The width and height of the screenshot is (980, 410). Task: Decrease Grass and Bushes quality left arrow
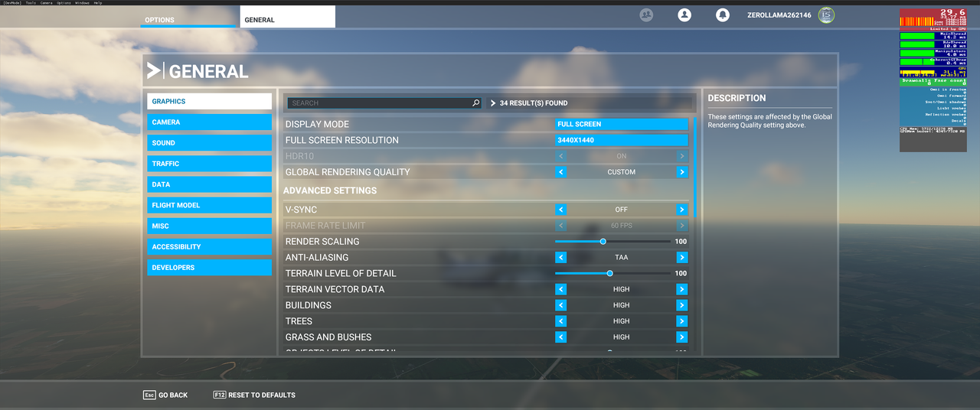point(560,337)
